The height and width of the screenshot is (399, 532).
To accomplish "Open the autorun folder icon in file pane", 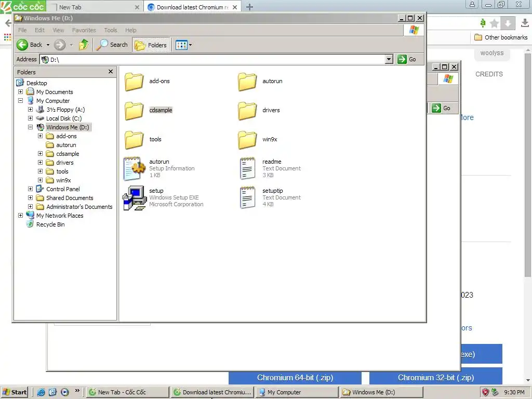I will [247, 82].
